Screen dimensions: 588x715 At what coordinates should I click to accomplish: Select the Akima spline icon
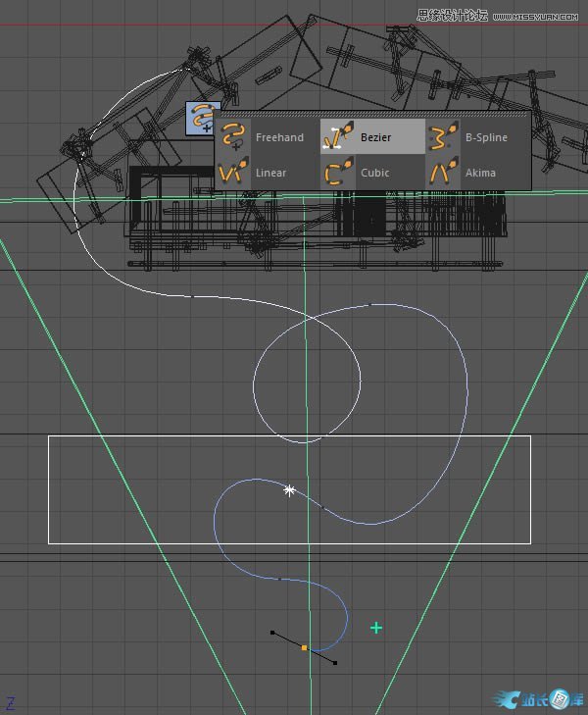(444, 173)
